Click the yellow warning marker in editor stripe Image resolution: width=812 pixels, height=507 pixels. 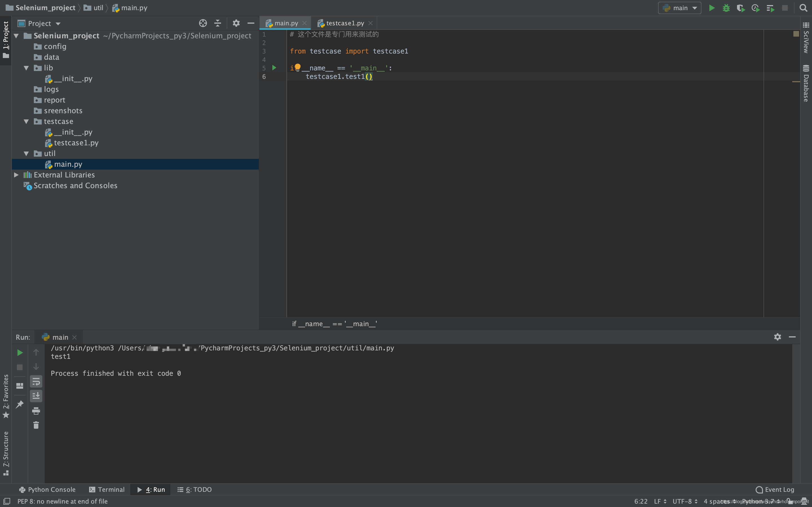click(x=796, y=81)
